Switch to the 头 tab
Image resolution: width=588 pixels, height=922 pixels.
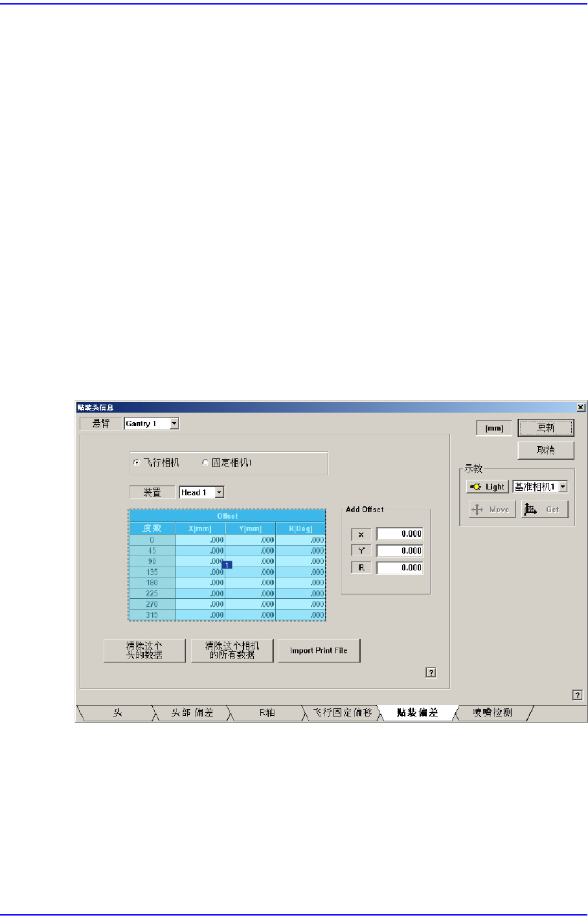tap(117, 713)
